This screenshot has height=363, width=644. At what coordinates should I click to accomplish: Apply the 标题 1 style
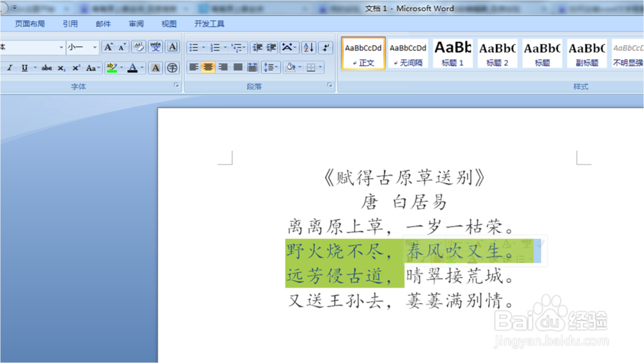[453, 54]
